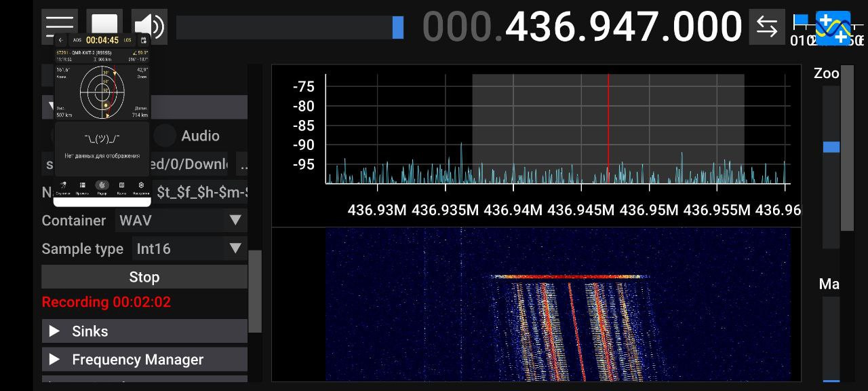Open the SDR++ hamburger menu
This screenshot has height=391, width=868.
point(59,27)
